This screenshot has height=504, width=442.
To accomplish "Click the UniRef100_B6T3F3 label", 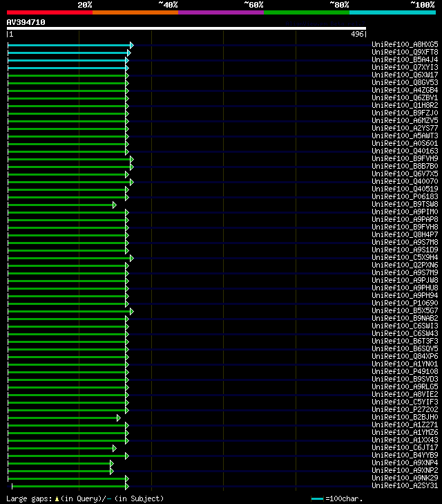I will (x=405, y=341).
